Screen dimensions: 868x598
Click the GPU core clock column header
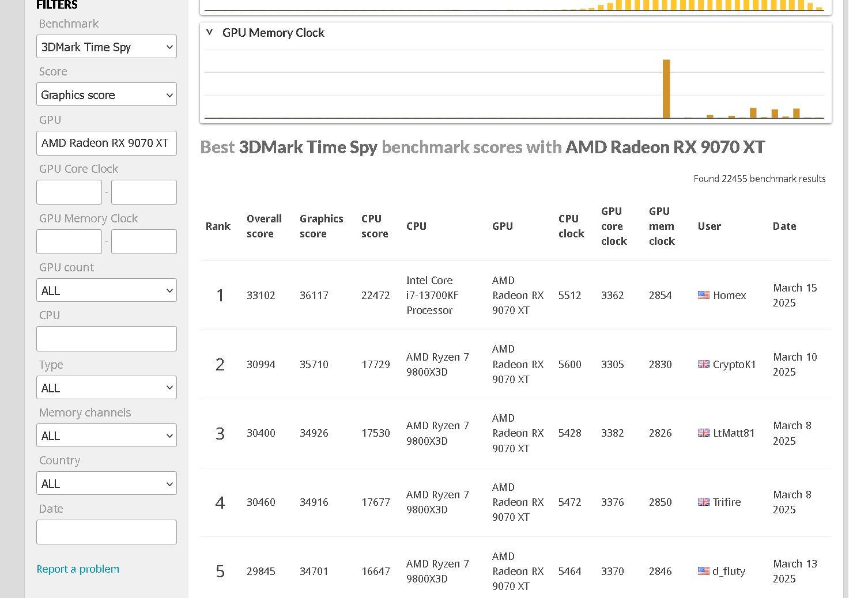point(614,226)
